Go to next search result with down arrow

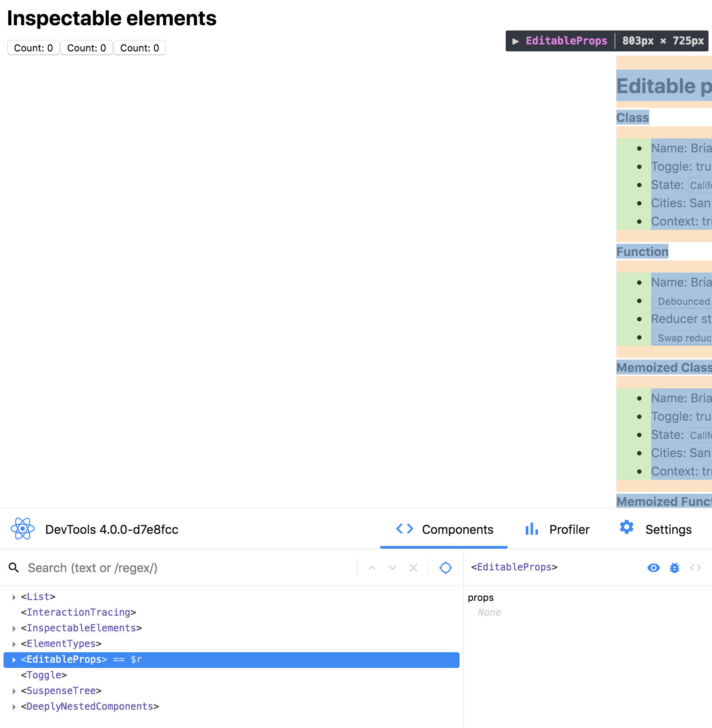tap(392, 568)
